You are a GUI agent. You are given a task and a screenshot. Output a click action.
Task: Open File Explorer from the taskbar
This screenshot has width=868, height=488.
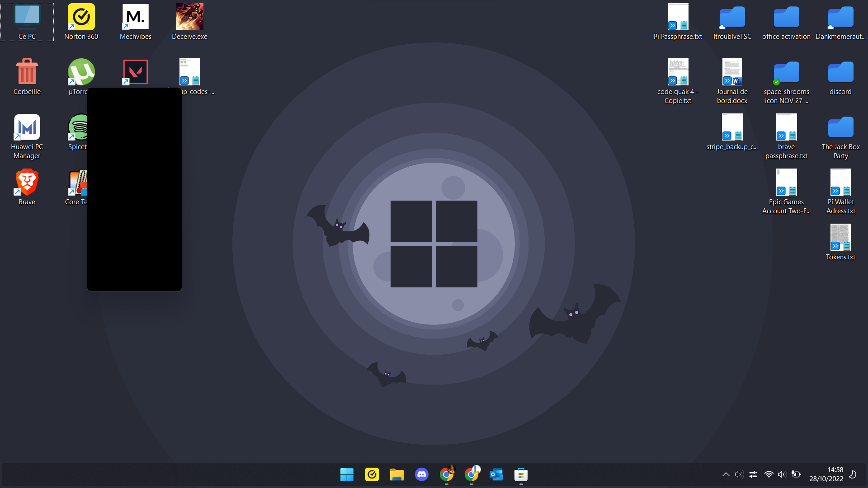[x=397, y=474]
